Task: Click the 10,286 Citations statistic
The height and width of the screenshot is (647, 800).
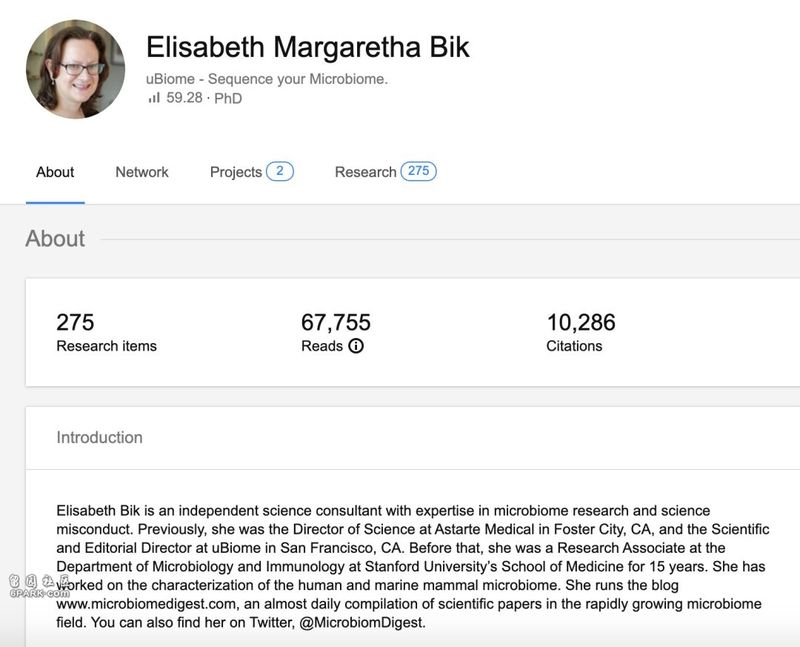Action: [581, 332]
